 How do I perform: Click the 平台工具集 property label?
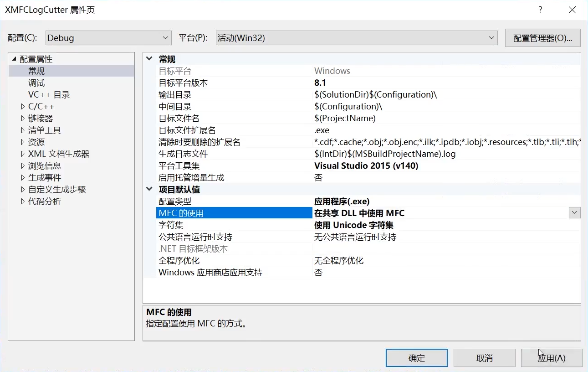coord(179,166)
